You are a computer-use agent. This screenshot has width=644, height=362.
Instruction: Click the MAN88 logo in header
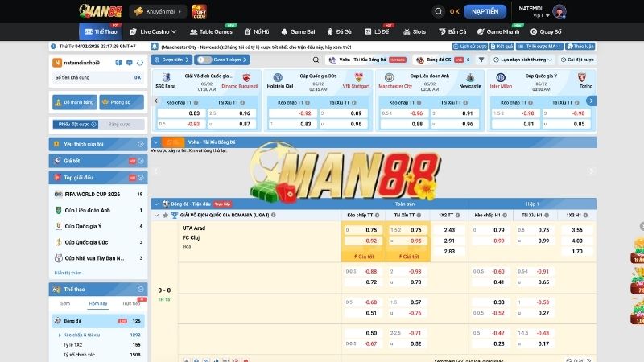click(101, 12)
